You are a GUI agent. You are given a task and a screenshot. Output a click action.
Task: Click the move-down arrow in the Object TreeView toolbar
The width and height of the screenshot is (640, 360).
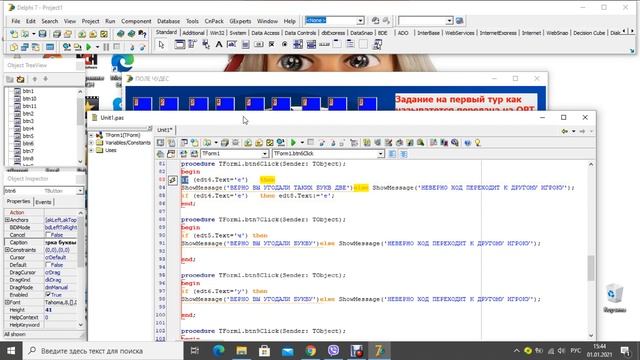45,79
